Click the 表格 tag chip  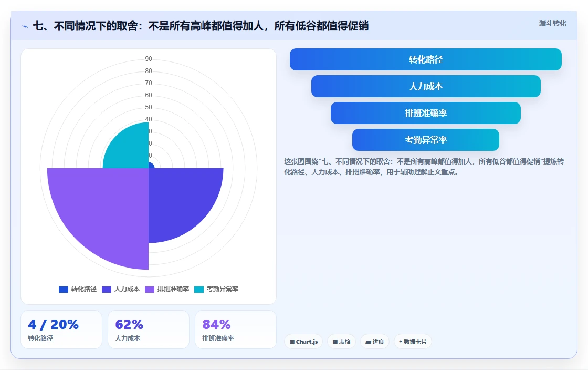tap(341, 342)
